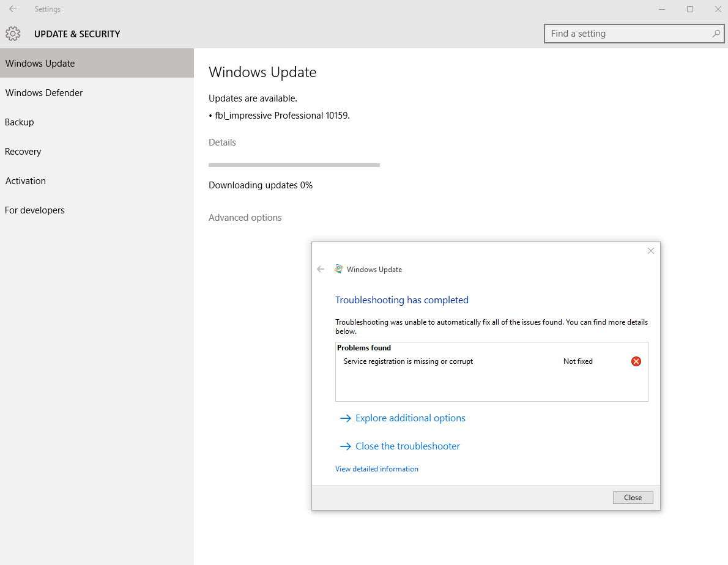
Task: Click the UPDATE & SECURITY title
Action: coord(77,34)
